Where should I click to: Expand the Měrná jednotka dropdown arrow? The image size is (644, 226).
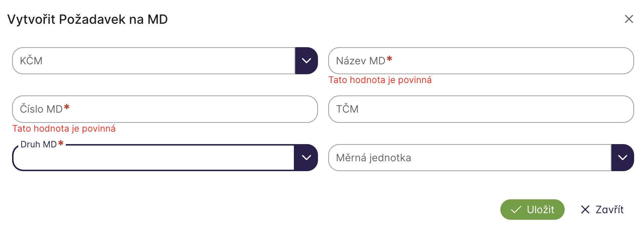click(622, 158)
